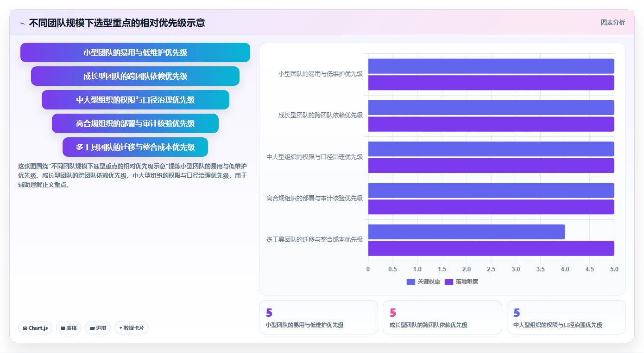Click the title 不同团队规模下选型重点的相对优先级示意

coord(117,23)
